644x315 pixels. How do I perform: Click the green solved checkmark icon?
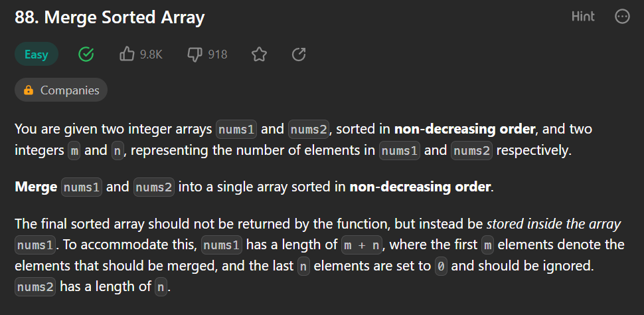pos(86,54)
